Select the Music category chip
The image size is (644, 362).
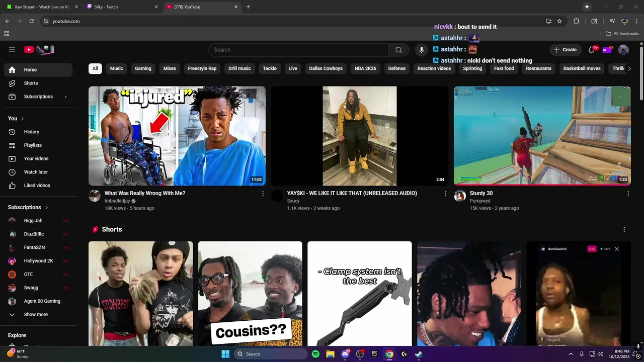pos(117,68)
